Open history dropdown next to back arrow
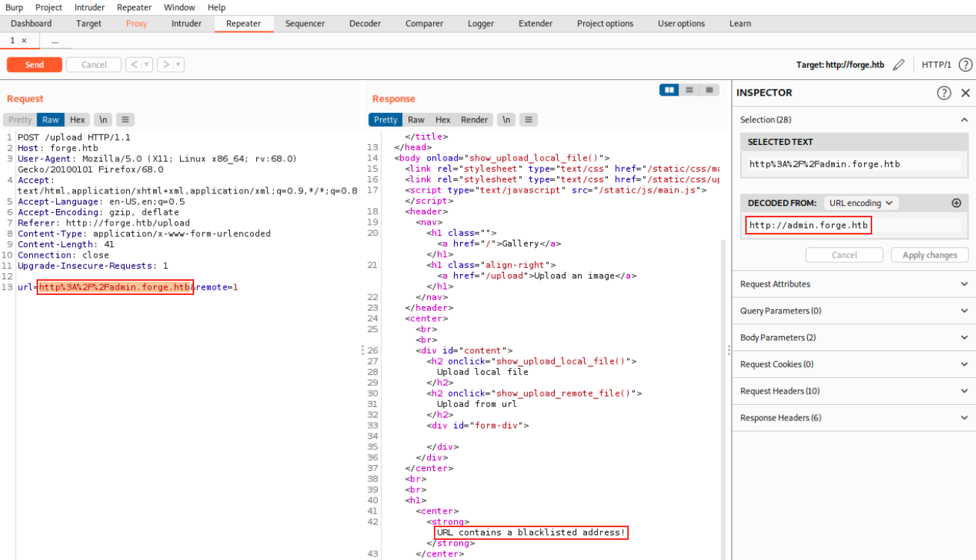Image resolution: width=976 pixels, height=560 pixels. coord(147,65)
